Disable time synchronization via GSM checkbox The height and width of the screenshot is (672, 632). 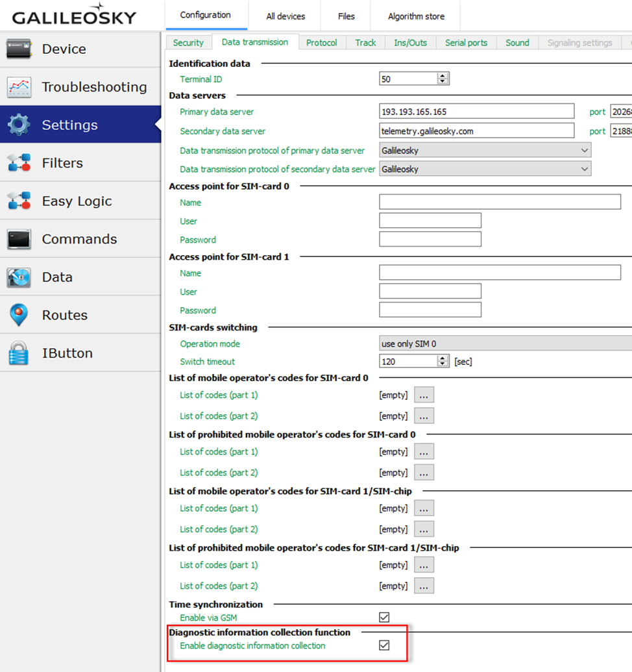[x=384, y=617]
